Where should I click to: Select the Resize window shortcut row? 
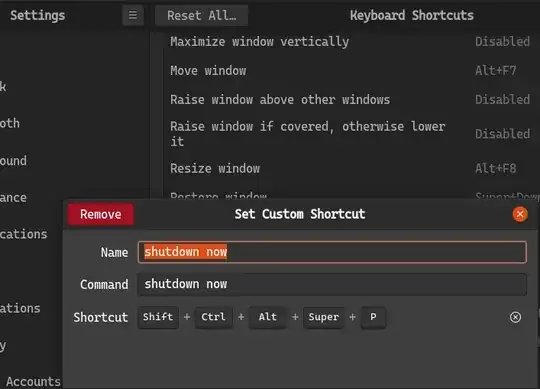351,168
